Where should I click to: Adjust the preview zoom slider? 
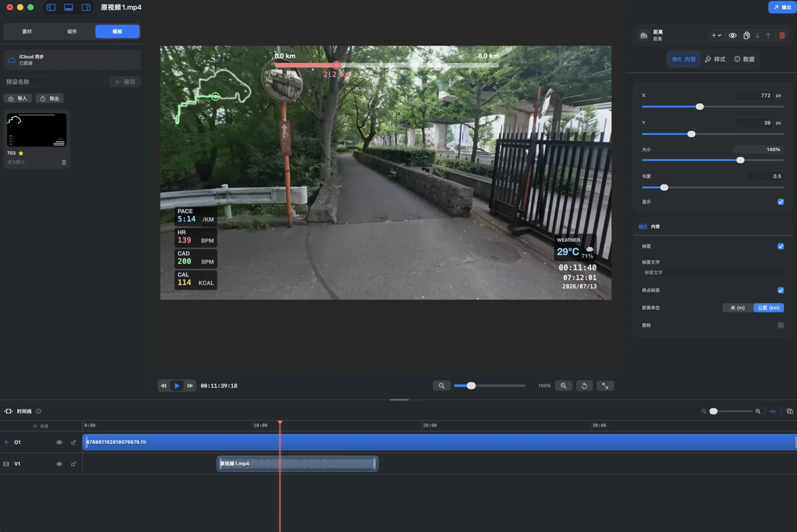[x=471, y=386]
